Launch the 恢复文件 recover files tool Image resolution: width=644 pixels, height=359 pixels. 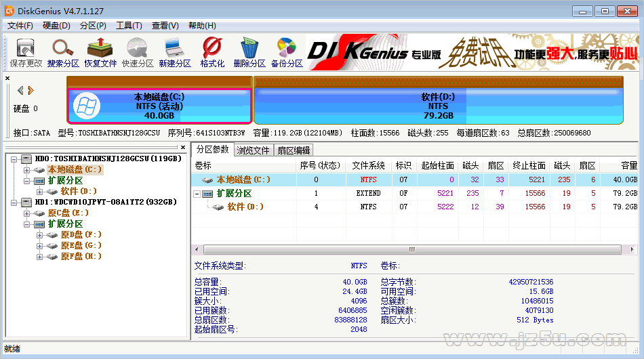(100, 53)
